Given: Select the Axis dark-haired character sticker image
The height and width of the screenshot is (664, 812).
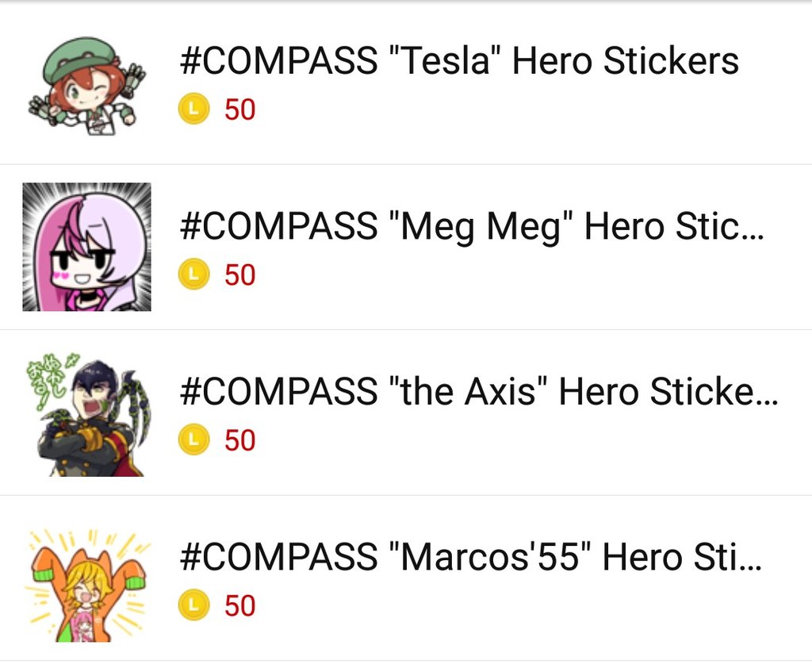Looking at the screenshot, I should coord(87,413).
